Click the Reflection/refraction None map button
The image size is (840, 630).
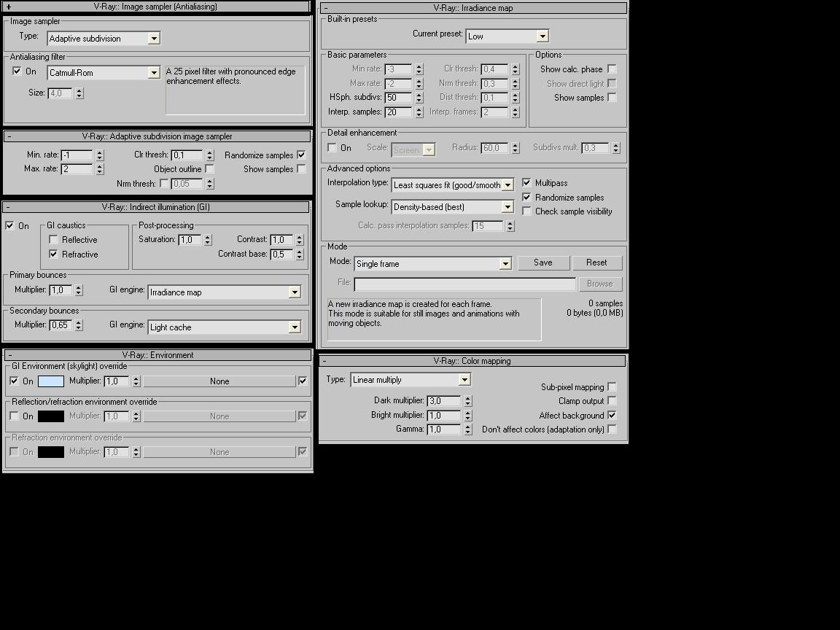[x=219, y=416]
